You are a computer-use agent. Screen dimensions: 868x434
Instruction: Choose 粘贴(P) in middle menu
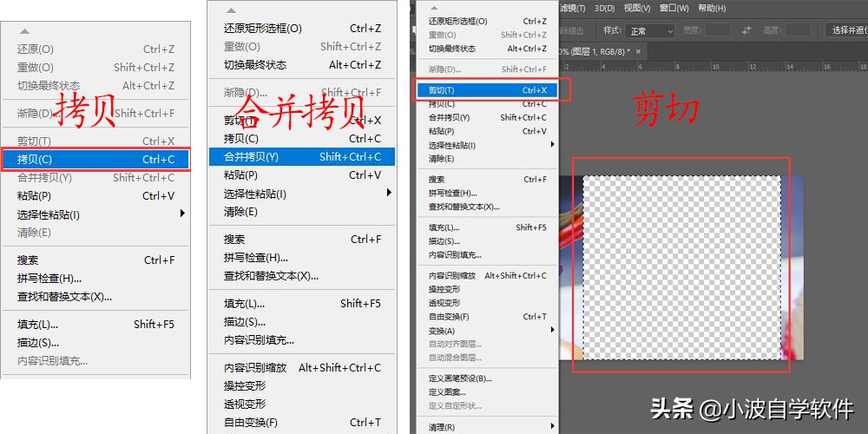(x=302, y=175)
